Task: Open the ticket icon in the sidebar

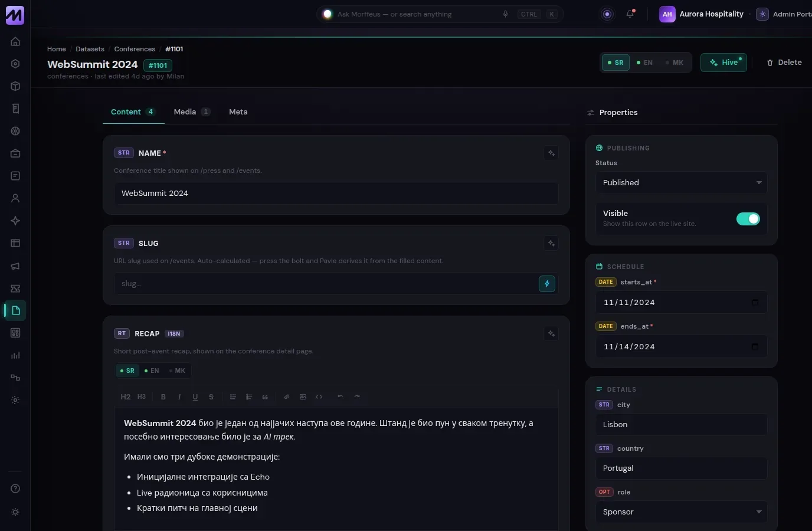Action: [x=15, y=288]
